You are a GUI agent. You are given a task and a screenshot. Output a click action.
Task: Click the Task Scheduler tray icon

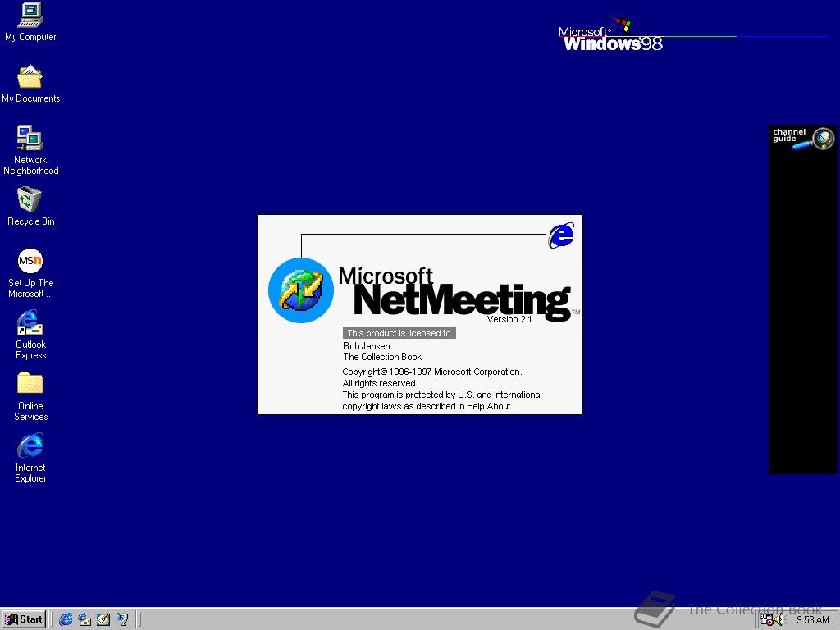click(x=767, y=620)
